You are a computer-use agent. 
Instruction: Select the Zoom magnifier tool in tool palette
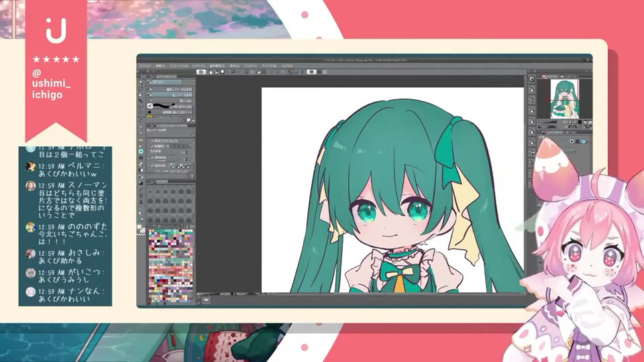point(141,82)
